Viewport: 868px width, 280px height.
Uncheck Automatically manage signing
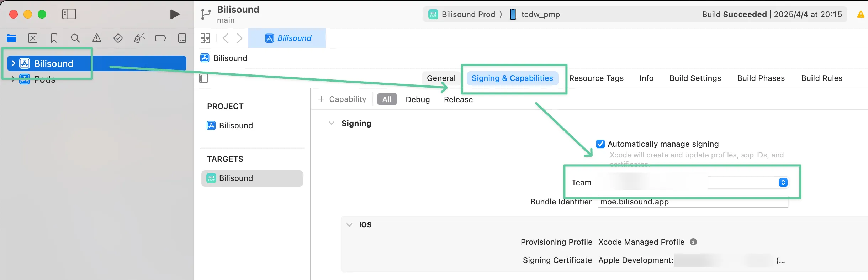(x=600, y=144)
